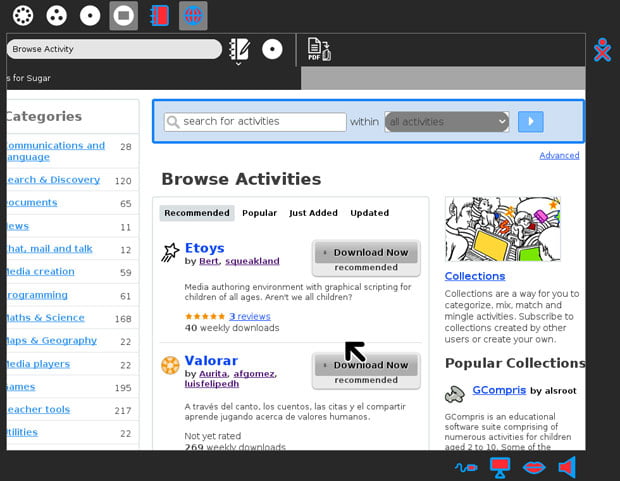Switch to the Popular tab

[259, 213]
